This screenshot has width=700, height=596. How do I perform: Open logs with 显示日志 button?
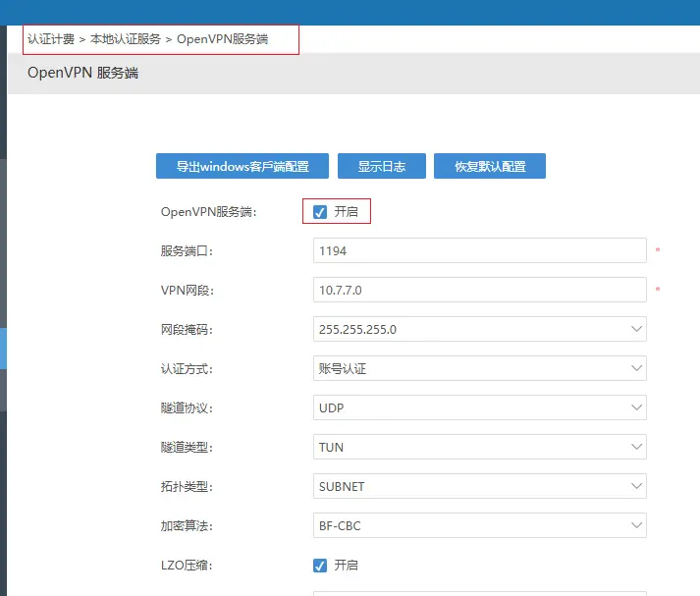point(381,166)
